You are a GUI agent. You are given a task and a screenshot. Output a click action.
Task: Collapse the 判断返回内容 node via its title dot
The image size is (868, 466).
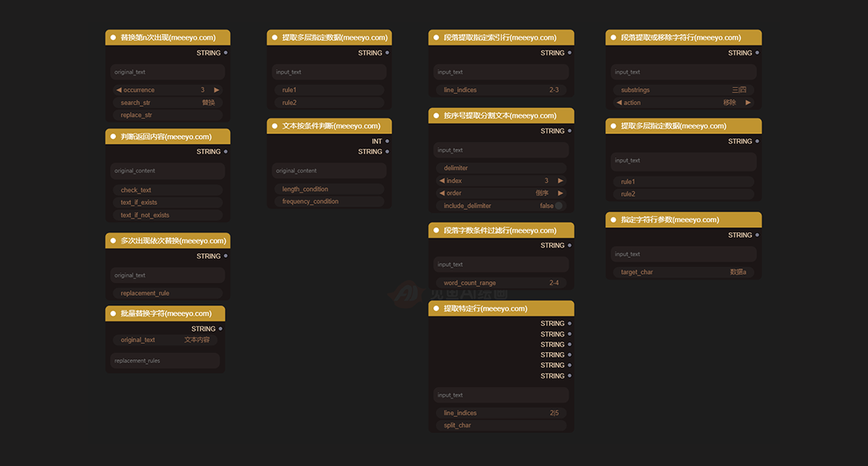tap(113, 137)
